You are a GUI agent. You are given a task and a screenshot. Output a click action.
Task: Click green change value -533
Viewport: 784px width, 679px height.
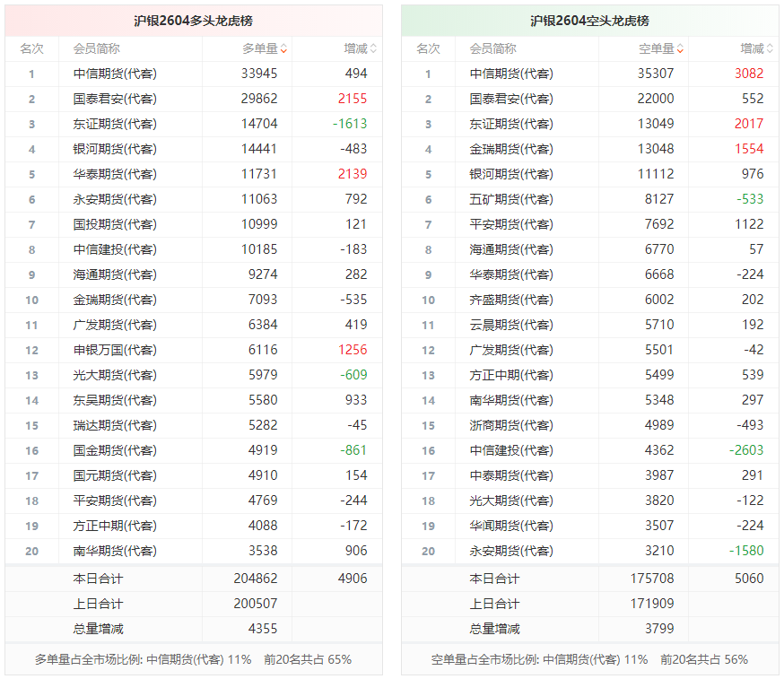tap(750, 199)
